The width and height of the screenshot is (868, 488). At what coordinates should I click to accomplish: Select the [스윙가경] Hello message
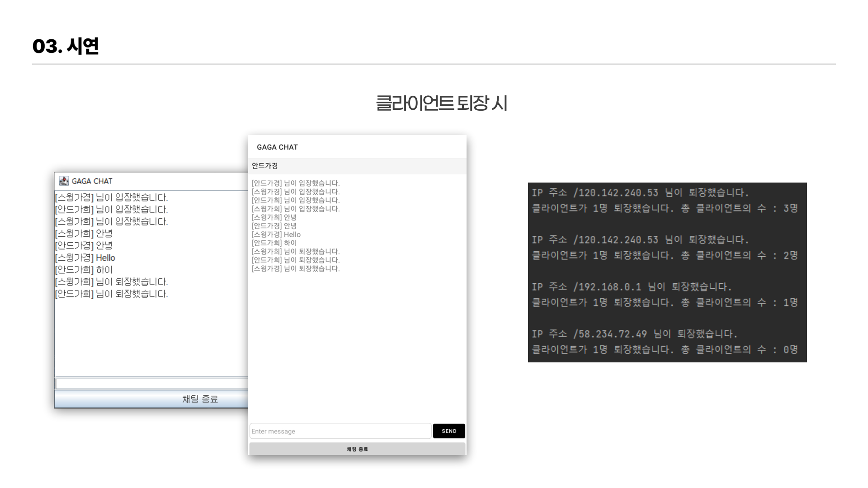point(85,258)
